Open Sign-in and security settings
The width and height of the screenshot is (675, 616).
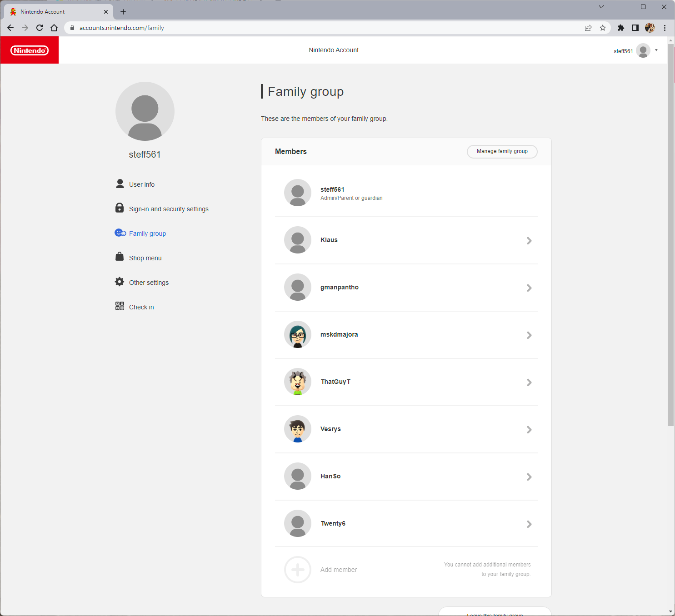[x=169, y=209]
